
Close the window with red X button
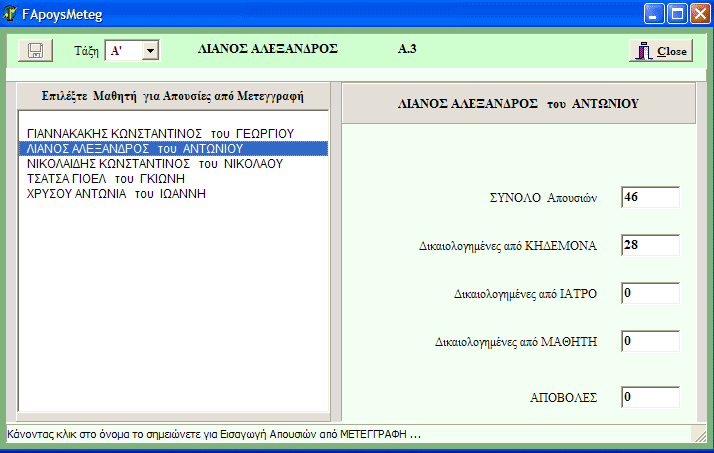(x=699, y=15)
